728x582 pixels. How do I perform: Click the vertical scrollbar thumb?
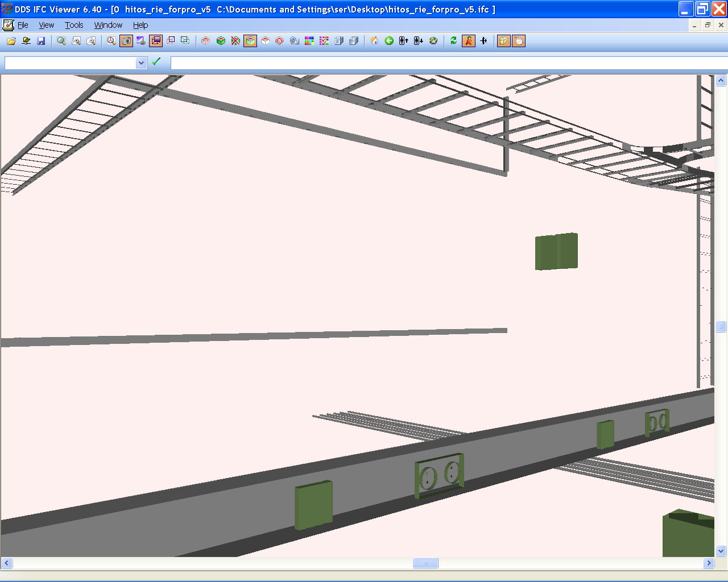[721, 326]
